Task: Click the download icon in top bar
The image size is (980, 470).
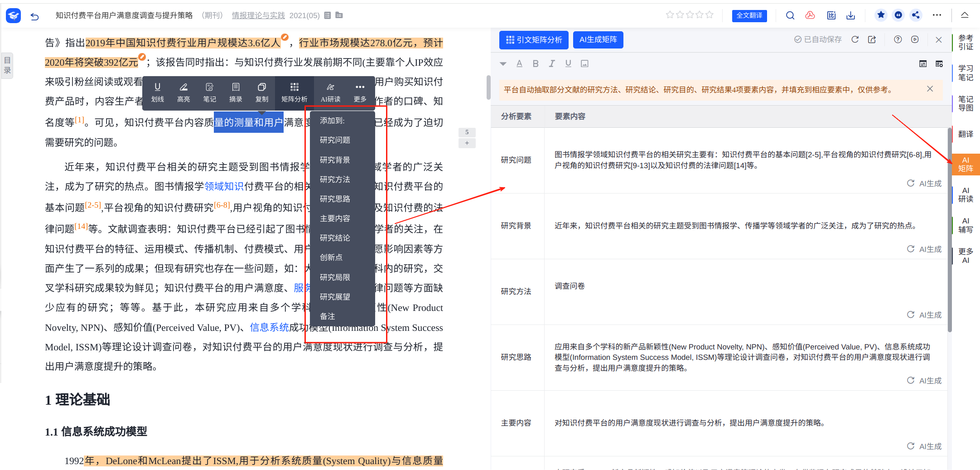Action: (x=850, y=15)
